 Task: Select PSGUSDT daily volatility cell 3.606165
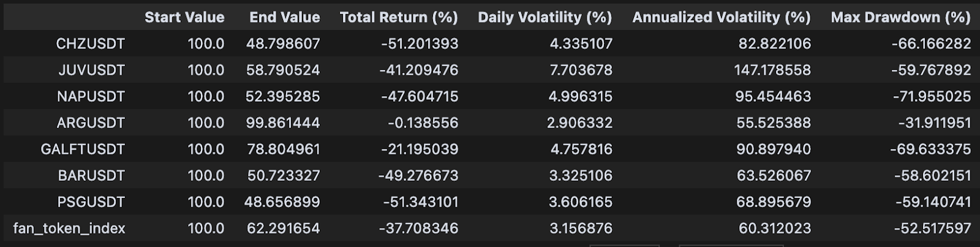(581, 202)
